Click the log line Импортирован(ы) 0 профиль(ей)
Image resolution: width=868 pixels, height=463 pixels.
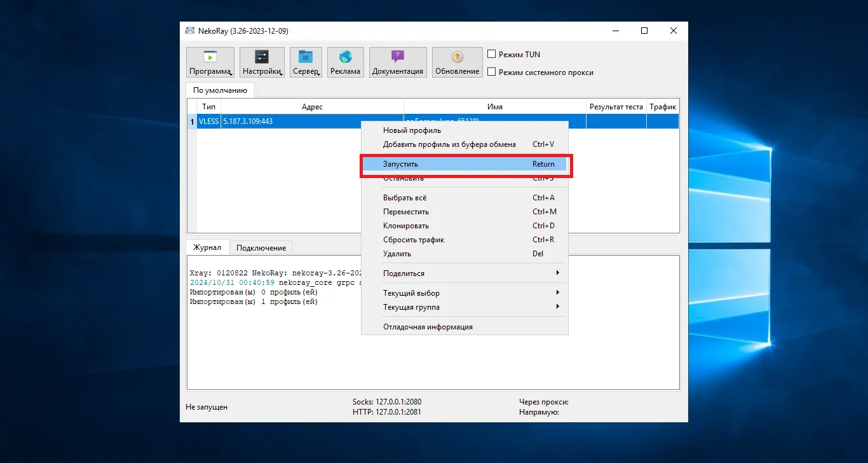(x=254, y=292)
